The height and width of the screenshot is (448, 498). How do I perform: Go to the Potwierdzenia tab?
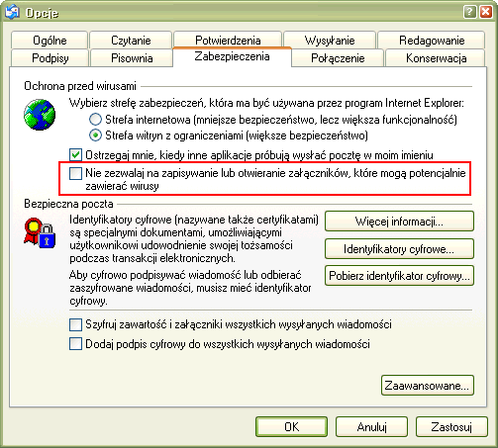pyautogui.click(x=228, y=41)
